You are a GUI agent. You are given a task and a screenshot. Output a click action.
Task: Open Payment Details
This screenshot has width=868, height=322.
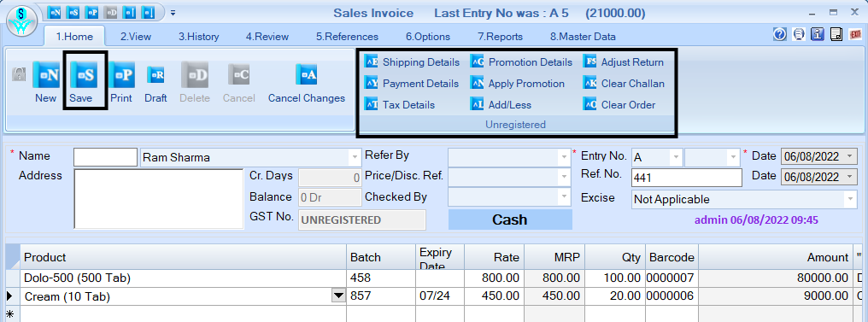point(411,84)
